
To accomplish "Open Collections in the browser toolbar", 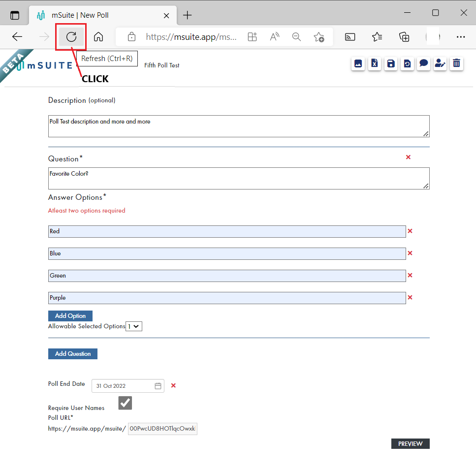I will pos(404,37).
